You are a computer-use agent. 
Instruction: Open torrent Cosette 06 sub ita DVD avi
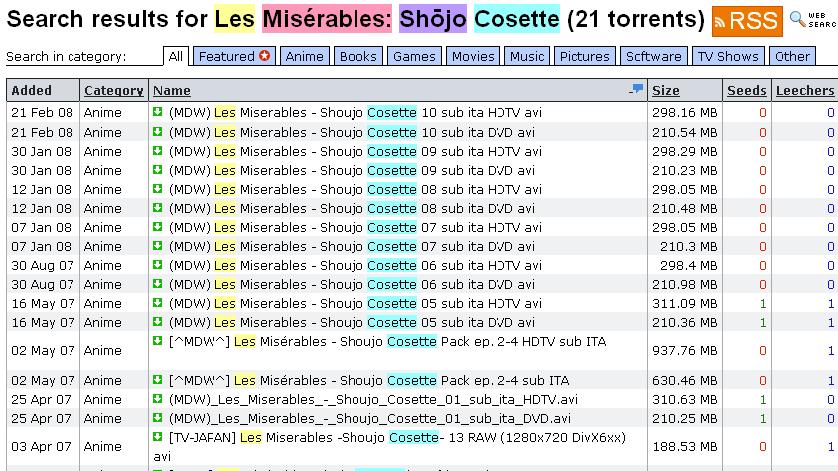[x=352, y=284]
